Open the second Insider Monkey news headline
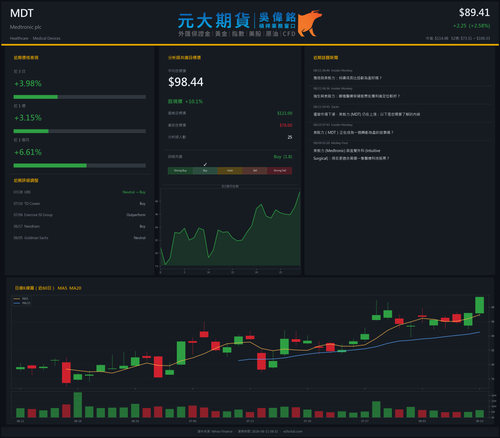Screen dimensions: 500x438 [356, 96]
